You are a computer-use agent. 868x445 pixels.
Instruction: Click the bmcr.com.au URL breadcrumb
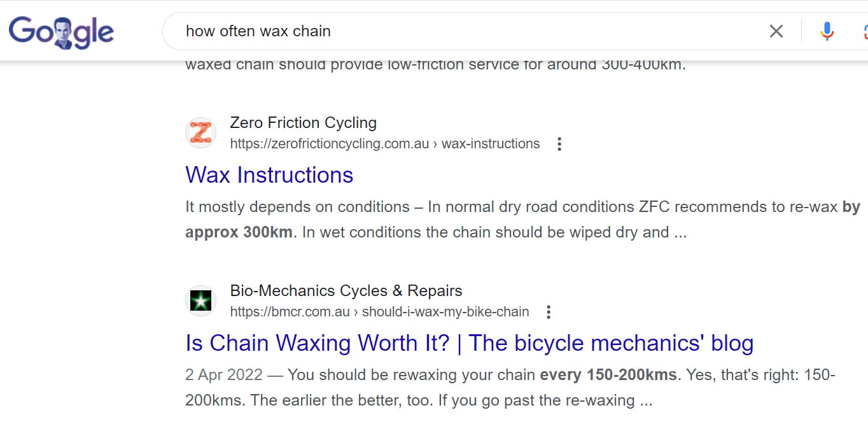coord(379,312)
